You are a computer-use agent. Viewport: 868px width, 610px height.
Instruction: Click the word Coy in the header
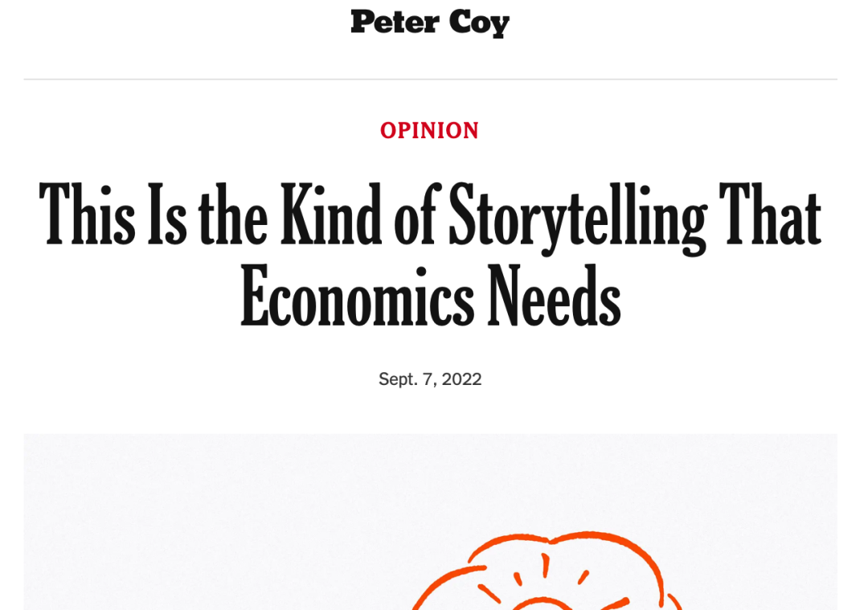(479, 23)
